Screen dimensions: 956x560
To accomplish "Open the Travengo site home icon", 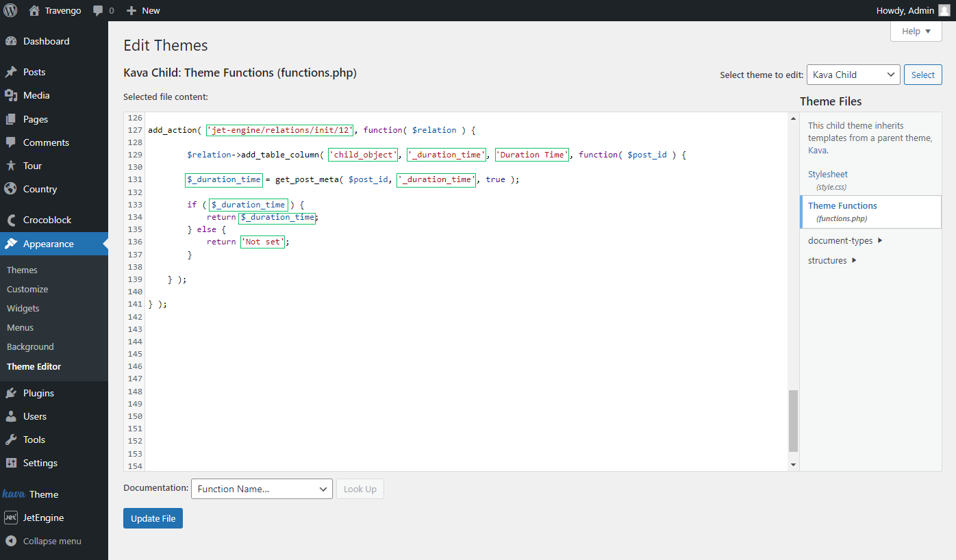I will 34,10.
